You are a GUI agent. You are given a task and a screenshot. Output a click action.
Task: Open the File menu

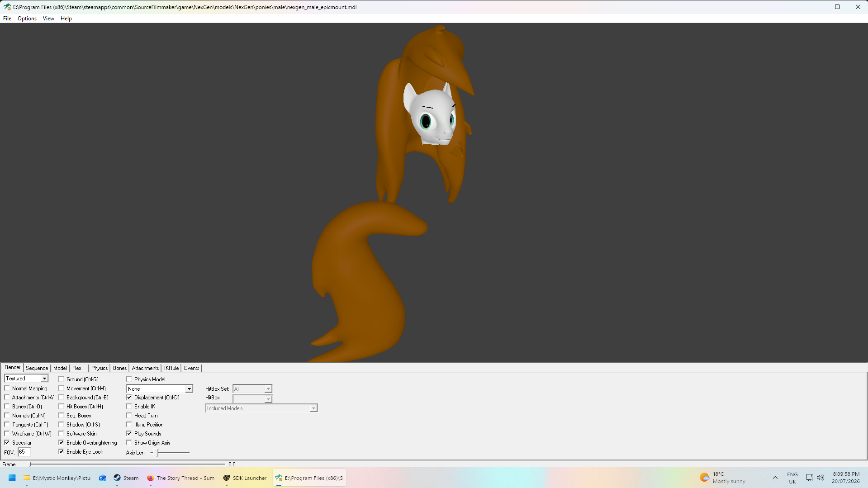tap(7, 19)
